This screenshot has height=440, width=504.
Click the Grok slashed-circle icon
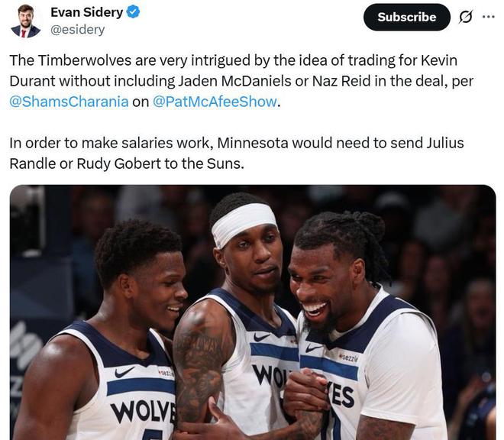465,17
